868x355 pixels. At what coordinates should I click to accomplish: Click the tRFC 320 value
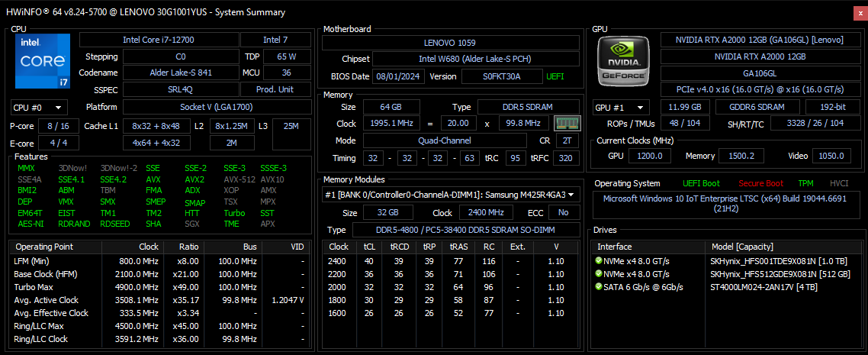tap(566, 158)
